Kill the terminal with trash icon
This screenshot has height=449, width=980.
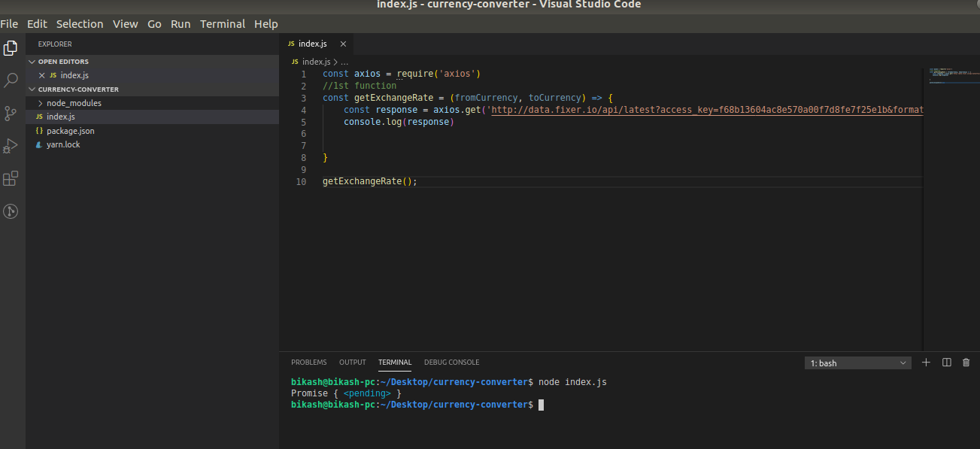point(966,363)
